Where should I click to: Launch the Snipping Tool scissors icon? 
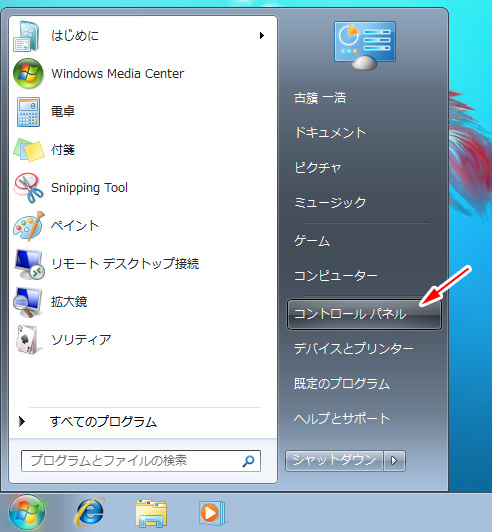(29, 188)
